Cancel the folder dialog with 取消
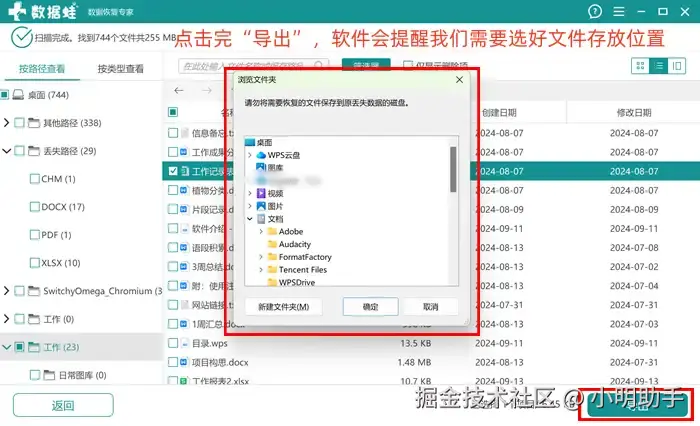The height and width of the screenshot is (426, 700). (430, 307)
